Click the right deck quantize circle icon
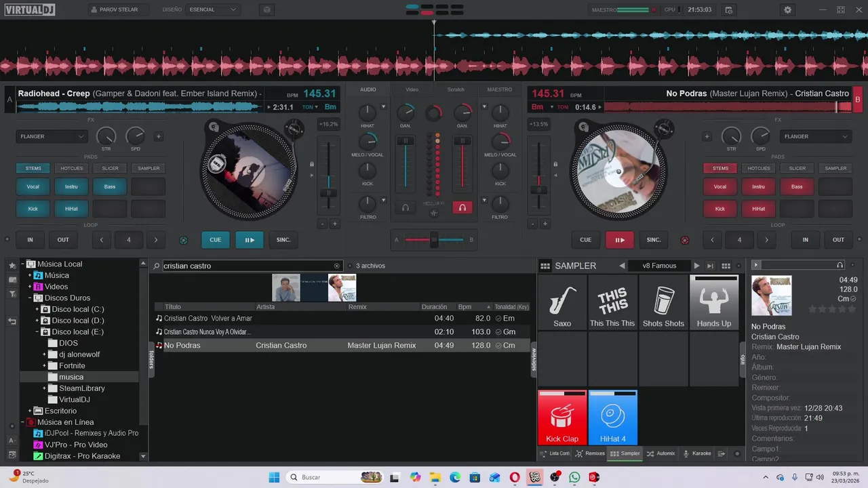Screen dimensions: 868x488 click(x=685, y=240)
